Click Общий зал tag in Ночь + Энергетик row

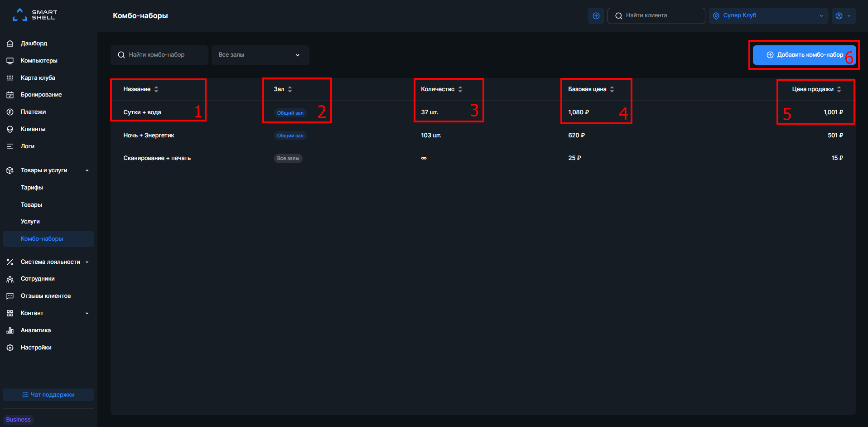[290, 136]
